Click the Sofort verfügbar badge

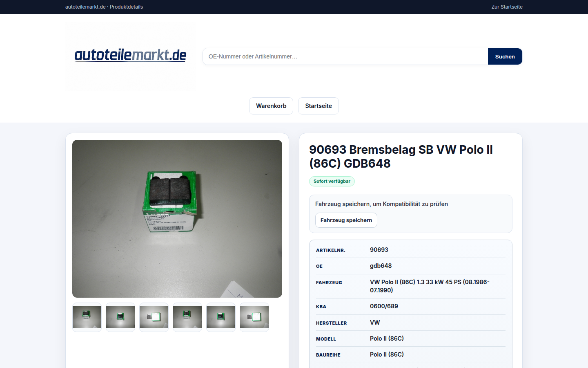point(332,181)
